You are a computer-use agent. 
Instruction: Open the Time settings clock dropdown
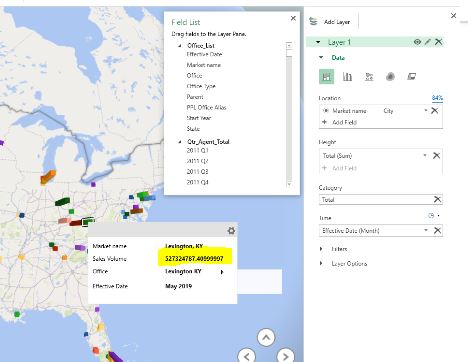point(433,216)
